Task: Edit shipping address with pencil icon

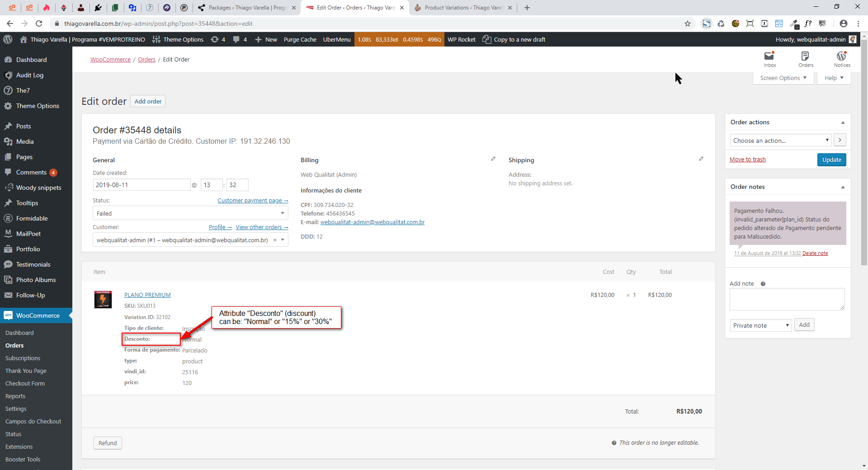Action: (x=701, y=159)
